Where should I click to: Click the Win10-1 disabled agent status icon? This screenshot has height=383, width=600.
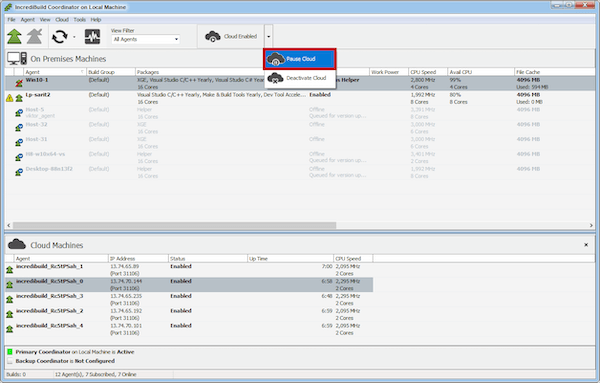(19, 83)
